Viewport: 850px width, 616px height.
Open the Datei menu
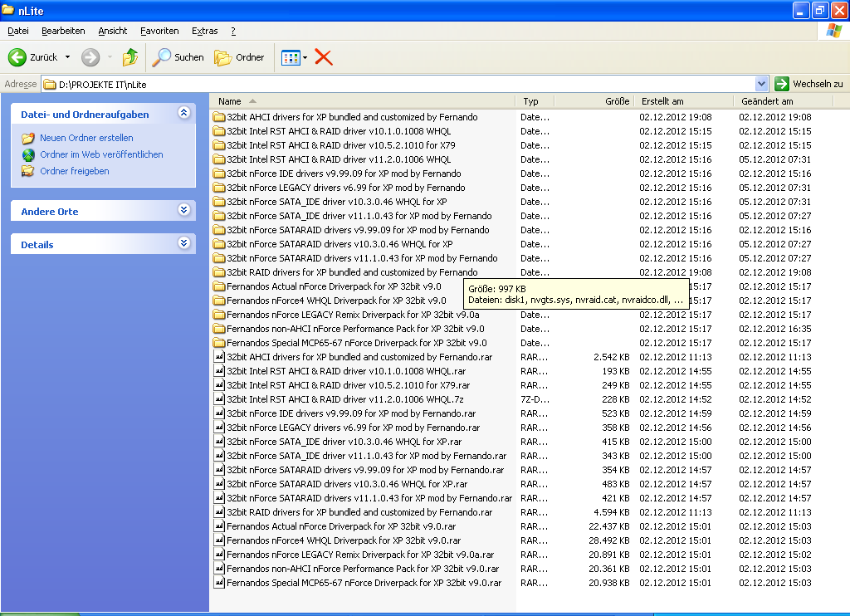click(x=18, y=31)
